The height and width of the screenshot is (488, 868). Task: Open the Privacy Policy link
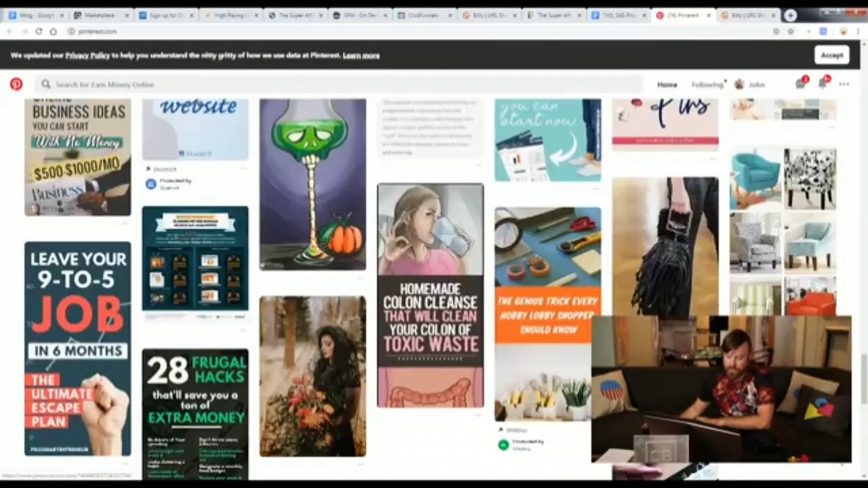click(87, 56)
